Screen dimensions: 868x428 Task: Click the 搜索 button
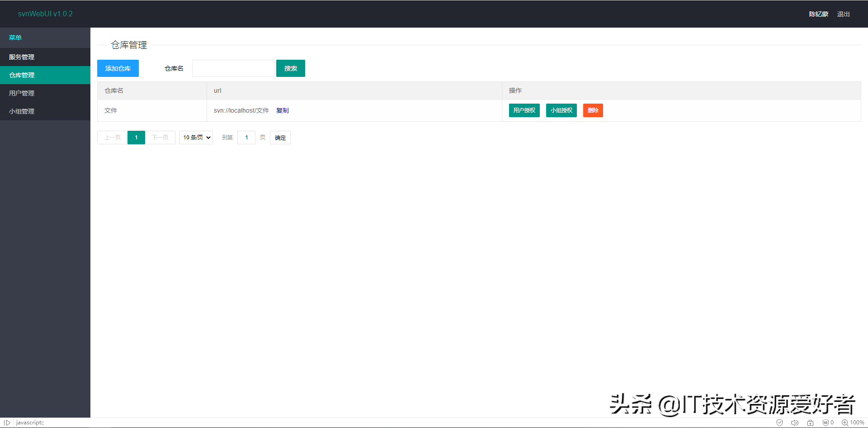290,68
